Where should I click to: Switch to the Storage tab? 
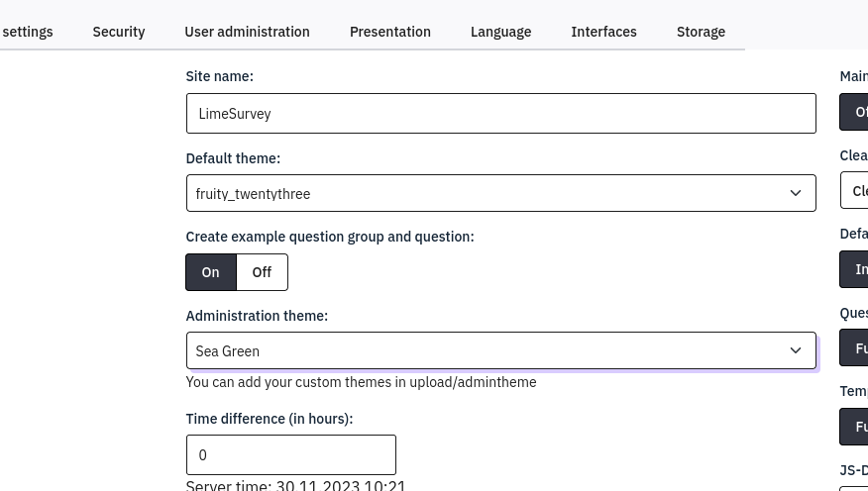pos(701,32)
